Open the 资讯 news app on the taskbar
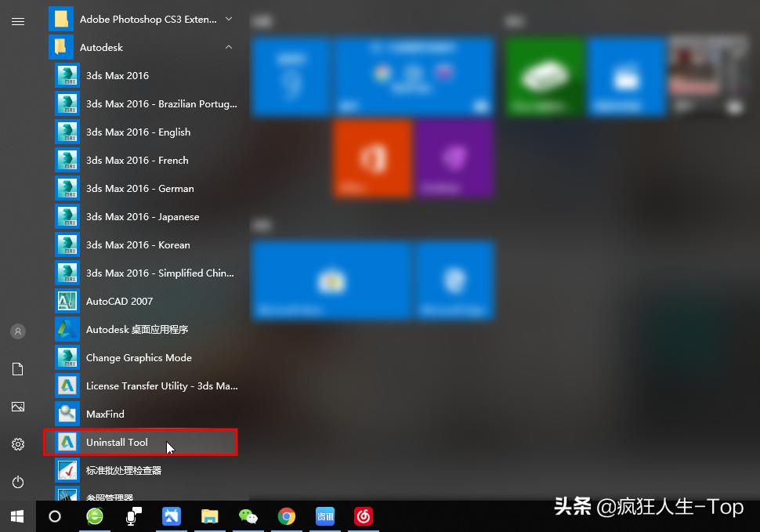Viewport: 760px width, 532px height. pyautogui.click(x=324, y=516)
